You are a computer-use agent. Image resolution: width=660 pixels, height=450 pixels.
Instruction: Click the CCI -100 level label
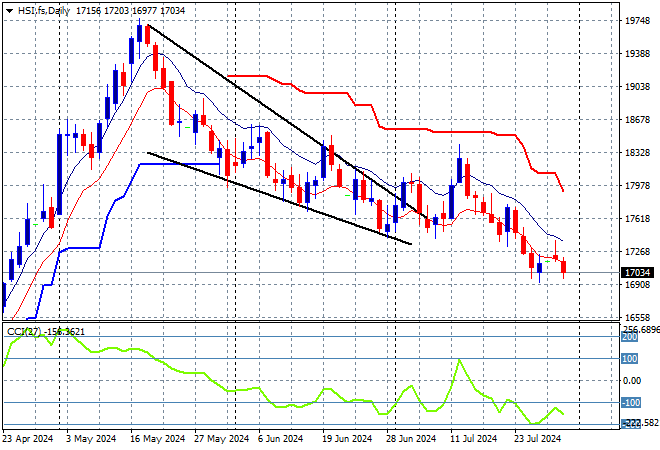click(631, 402)
